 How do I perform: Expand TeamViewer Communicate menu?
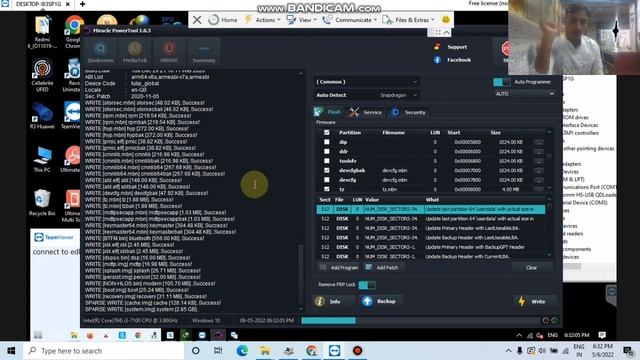(350, 20)
